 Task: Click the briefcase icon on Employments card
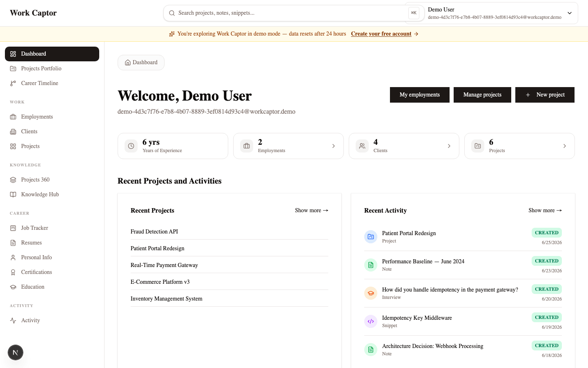[247, 146]
